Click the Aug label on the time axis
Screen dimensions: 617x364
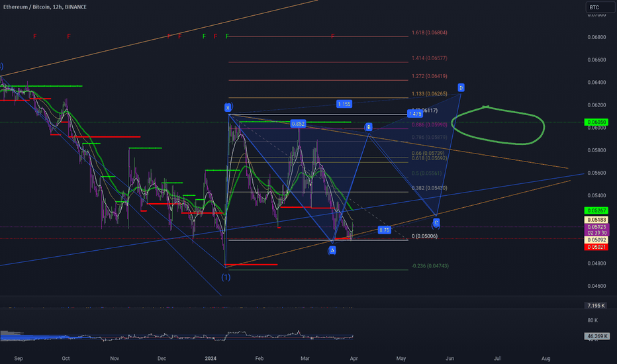(546, 359)
